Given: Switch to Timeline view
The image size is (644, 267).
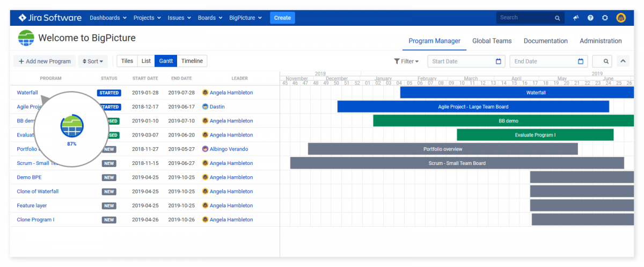Looking at the screenshot, I should click(x=192, y=61).
